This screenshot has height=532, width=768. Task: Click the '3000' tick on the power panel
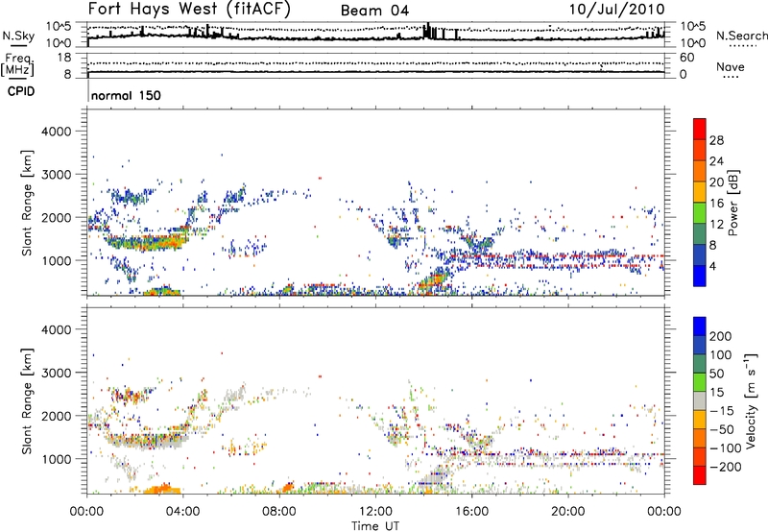[56, 175]
